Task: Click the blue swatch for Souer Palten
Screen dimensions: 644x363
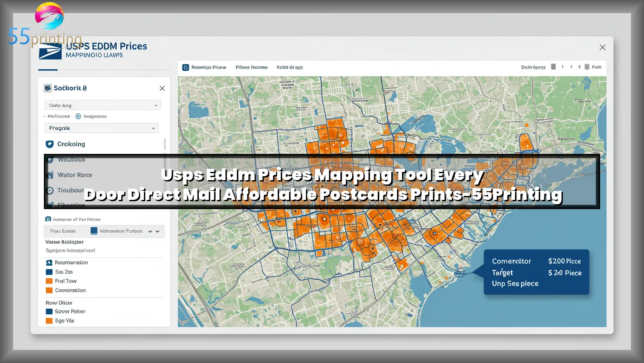Action: click(49, 311)
